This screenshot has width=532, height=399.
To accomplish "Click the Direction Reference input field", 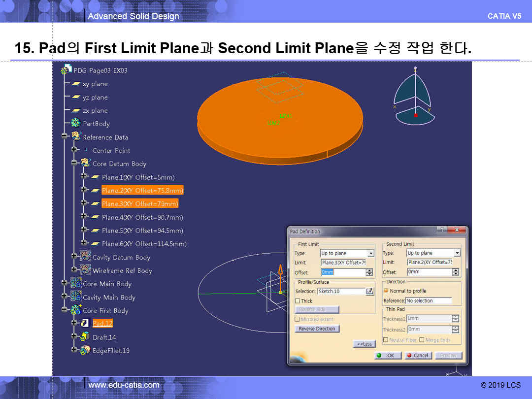I will tap(428, 300).
